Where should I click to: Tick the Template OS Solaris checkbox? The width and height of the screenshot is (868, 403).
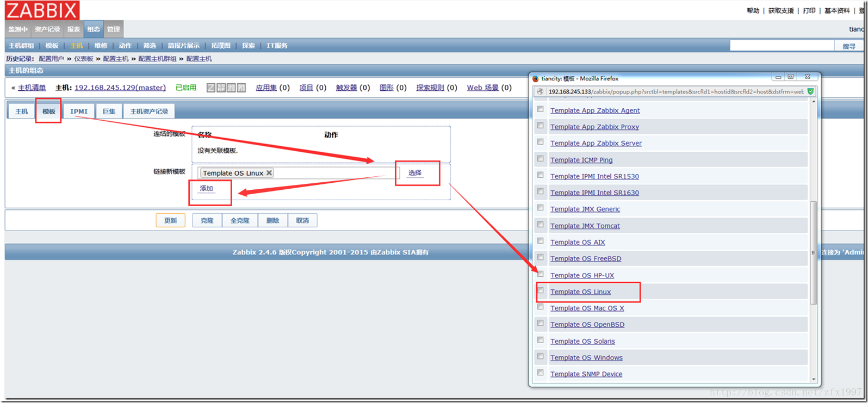(540, 340)
